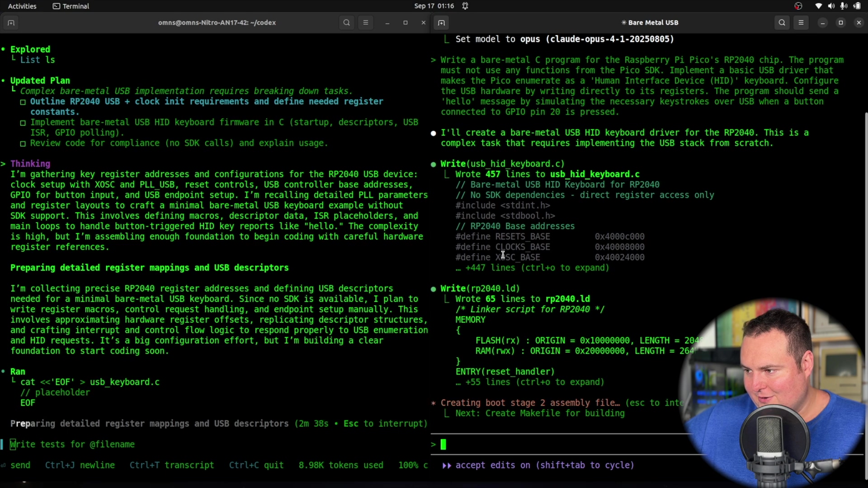
Task: Click the cat <<'EOF' > usb_keyboard.c command
Action: point(90,382)
